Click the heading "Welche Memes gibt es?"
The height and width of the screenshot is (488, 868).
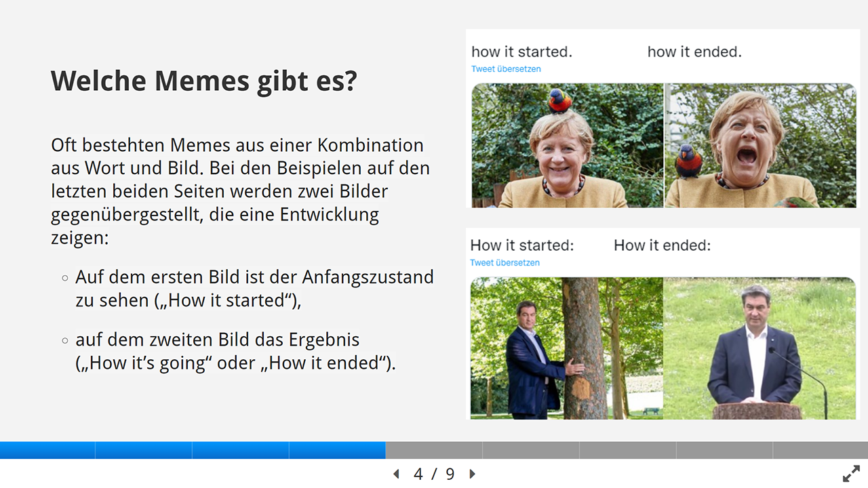(x=203, y=81)
